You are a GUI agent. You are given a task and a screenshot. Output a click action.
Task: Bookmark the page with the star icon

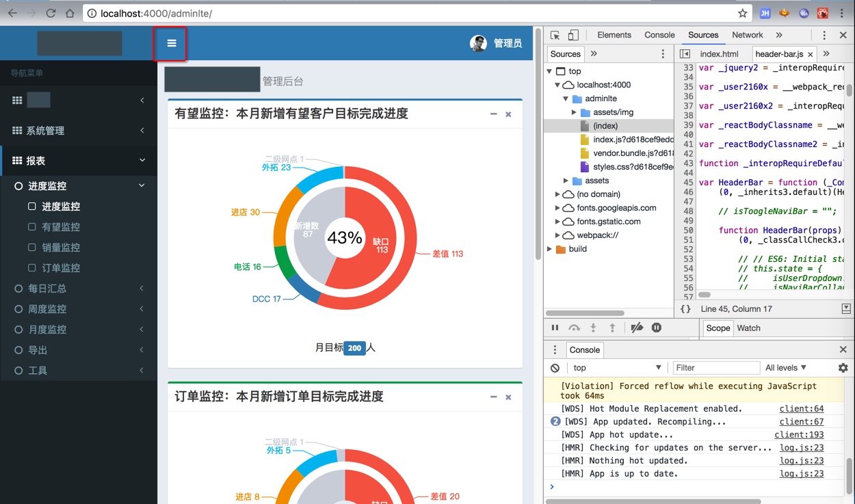[742, 13]
